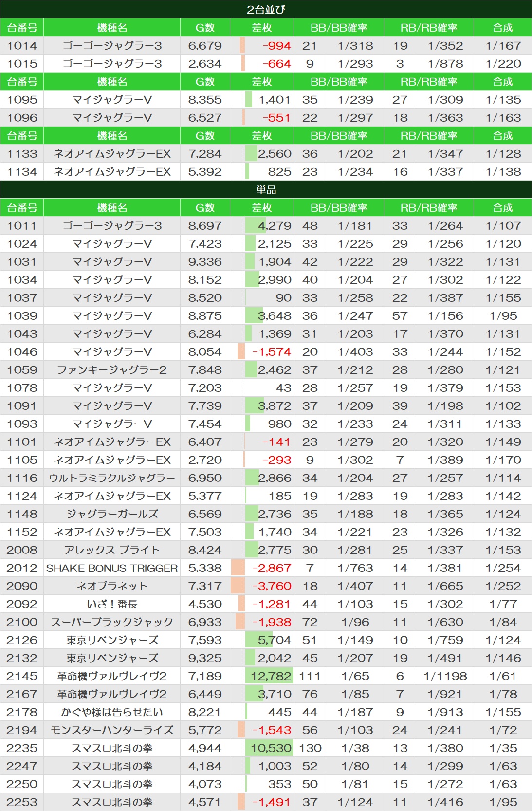532x811 pixels.
Task: Click スーパーブラックジャック machine name
Action: pyautogui.click(x=112, y=622)
